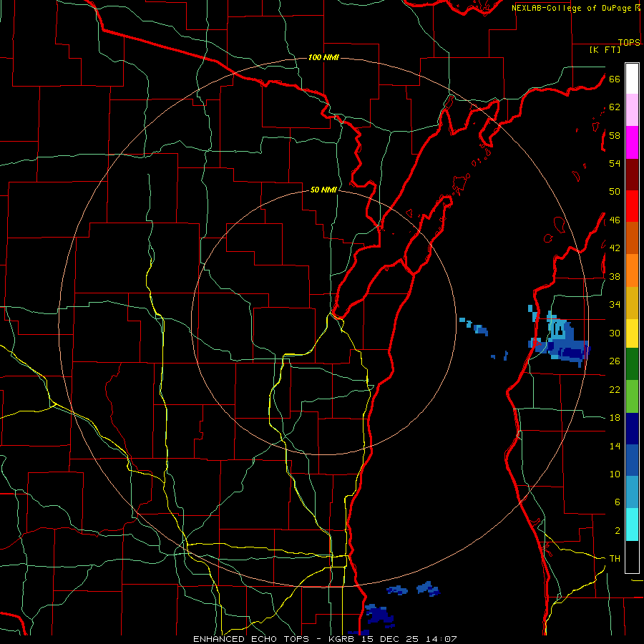
Task: Click the yellow 30 kft legend swatch
Action: 632,333
